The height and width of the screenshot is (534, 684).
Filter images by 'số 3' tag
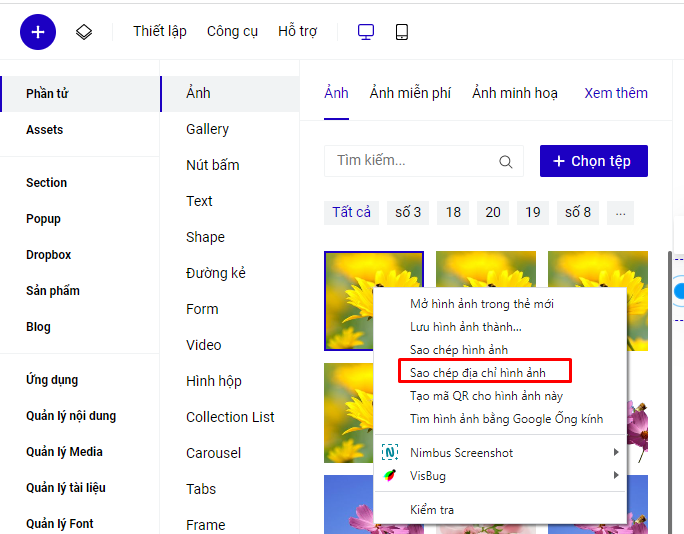coord(408,212)
